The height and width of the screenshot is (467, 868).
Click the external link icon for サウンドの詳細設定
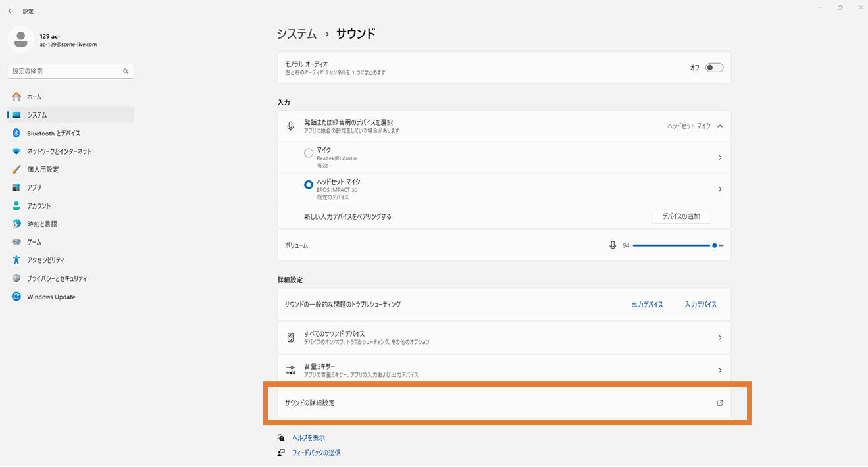pyautogui.click(x=720, y=403)
